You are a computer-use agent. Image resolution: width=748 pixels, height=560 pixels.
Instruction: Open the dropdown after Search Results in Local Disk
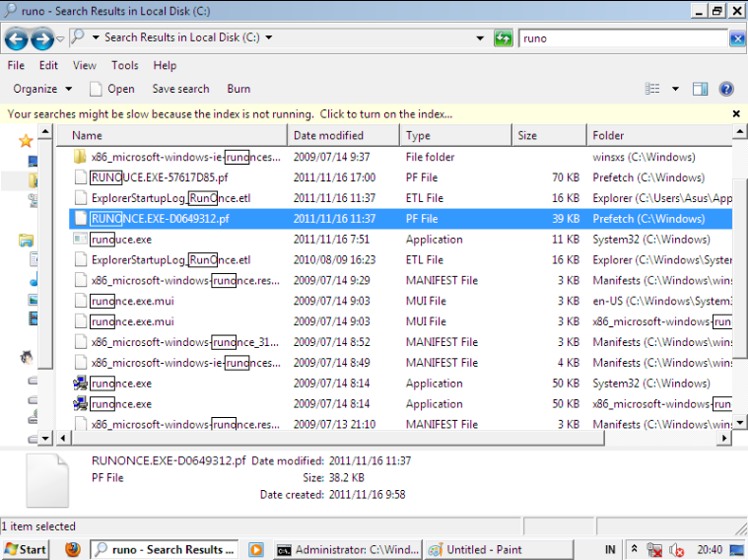click(269, 37)
